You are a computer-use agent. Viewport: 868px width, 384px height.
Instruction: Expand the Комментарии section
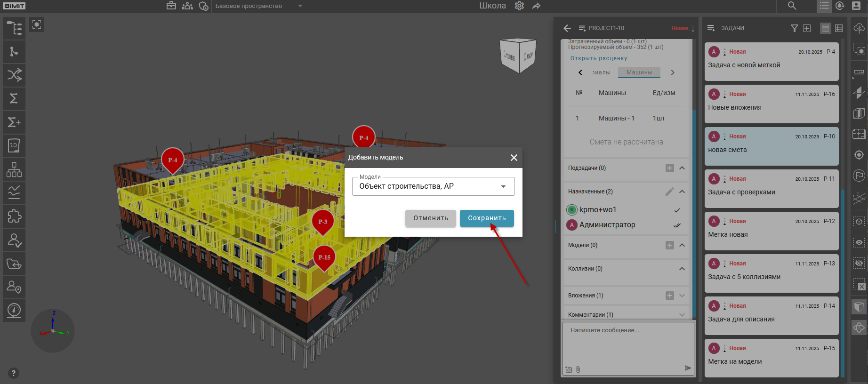(682, 315)
